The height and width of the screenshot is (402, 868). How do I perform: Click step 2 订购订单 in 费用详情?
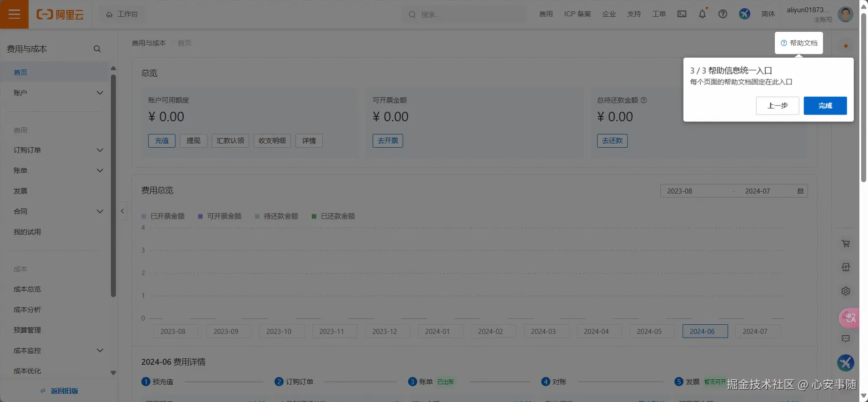tap(294, 382)
